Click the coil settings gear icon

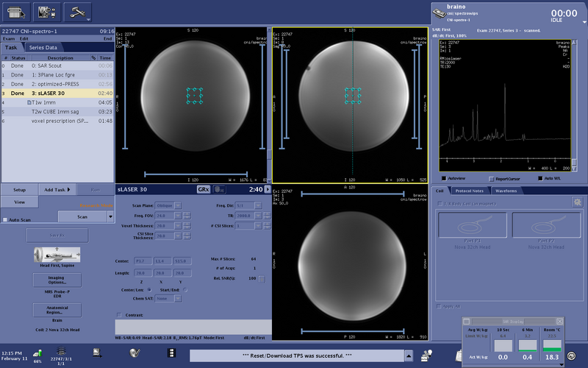(578, 202)
